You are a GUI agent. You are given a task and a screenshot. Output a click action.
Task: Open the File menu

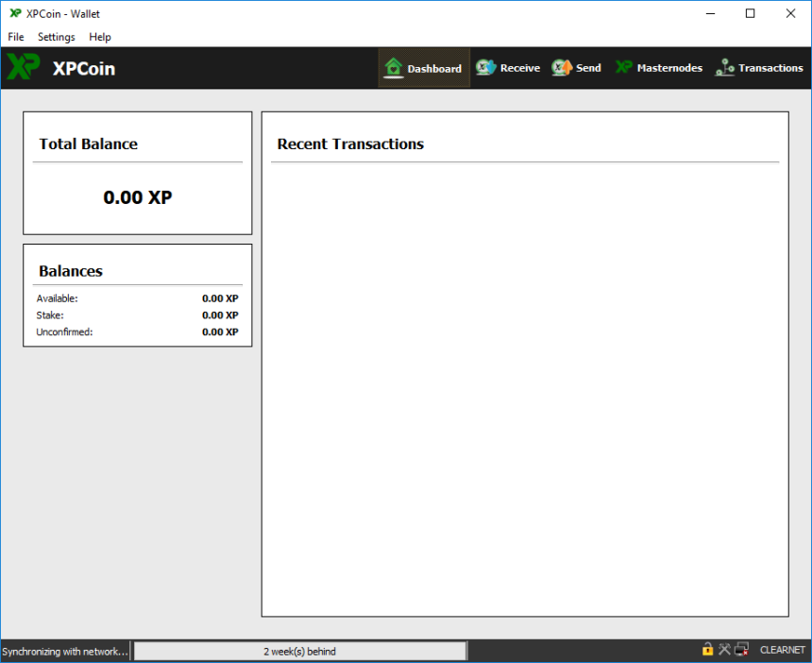[15, 37]
